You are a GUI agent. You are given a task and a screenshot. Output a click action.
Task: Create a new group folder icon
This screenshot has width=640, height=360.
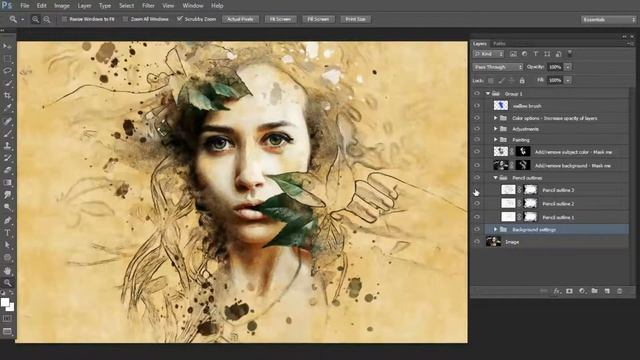click(x=595, y=291)
